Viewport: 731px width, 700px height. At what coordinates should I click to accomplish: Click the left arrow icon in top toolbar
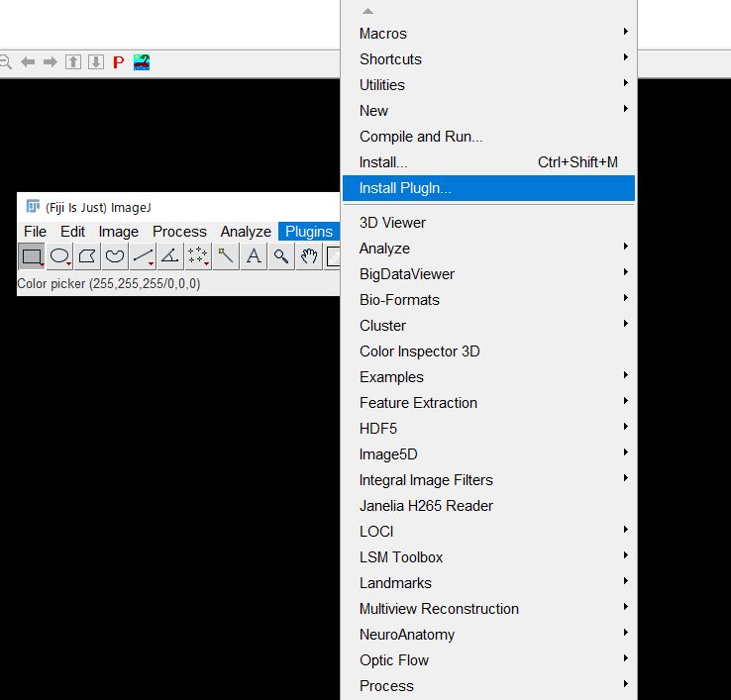tap(28, 62)
